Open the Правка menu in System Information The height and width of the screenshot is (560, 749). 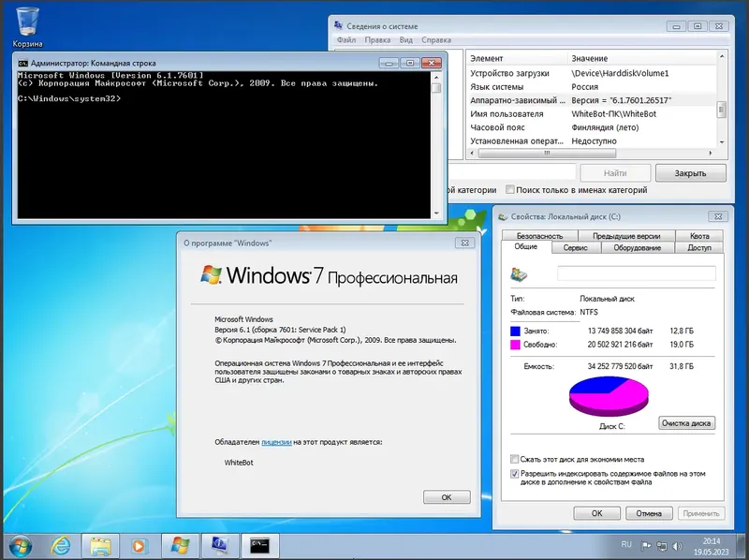(x=377, y=40)
